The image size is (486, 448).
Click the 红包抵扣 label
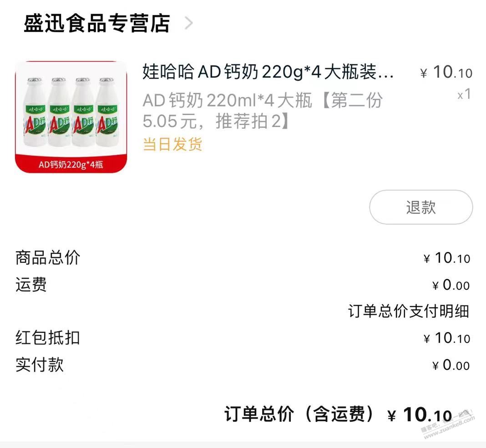coord(48,338)
